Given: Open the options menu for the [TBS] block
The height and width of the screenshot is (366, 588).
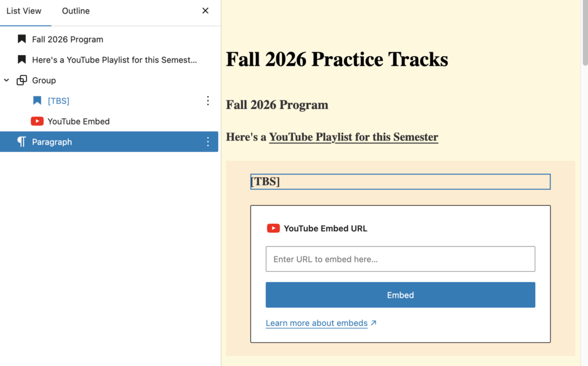Looking at the screenshot, I should point(208,101).
